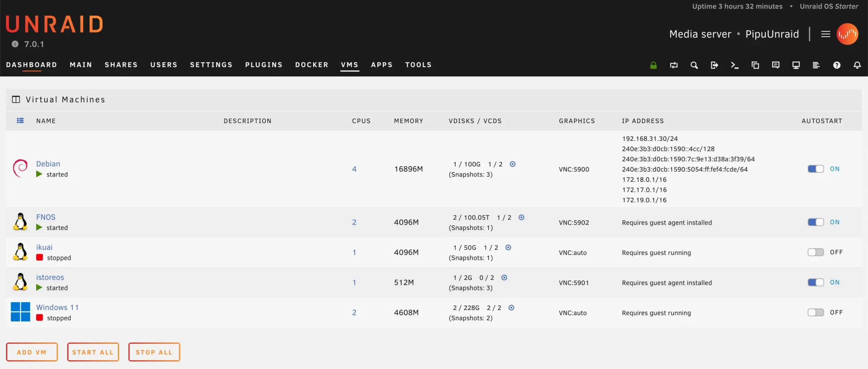Open the system log lines icon
Screen dimensions: 868x369
[816, 65]
